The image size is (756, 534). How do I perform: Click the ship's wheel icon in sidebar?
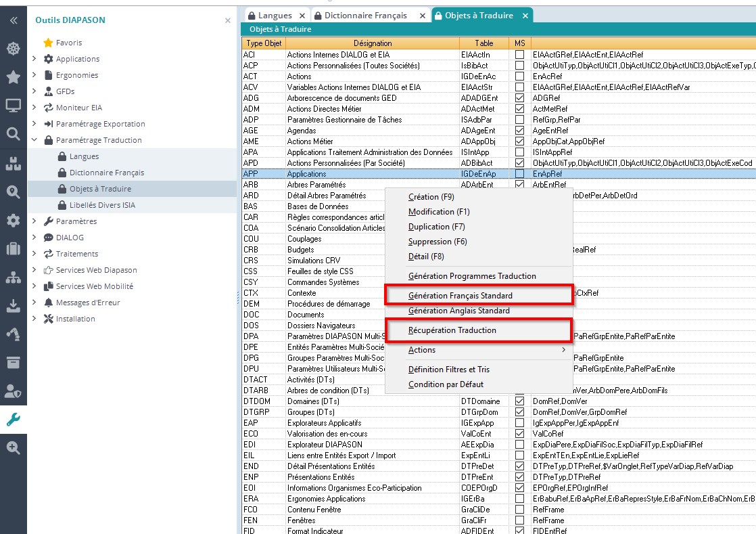click(x=13, y=49)
